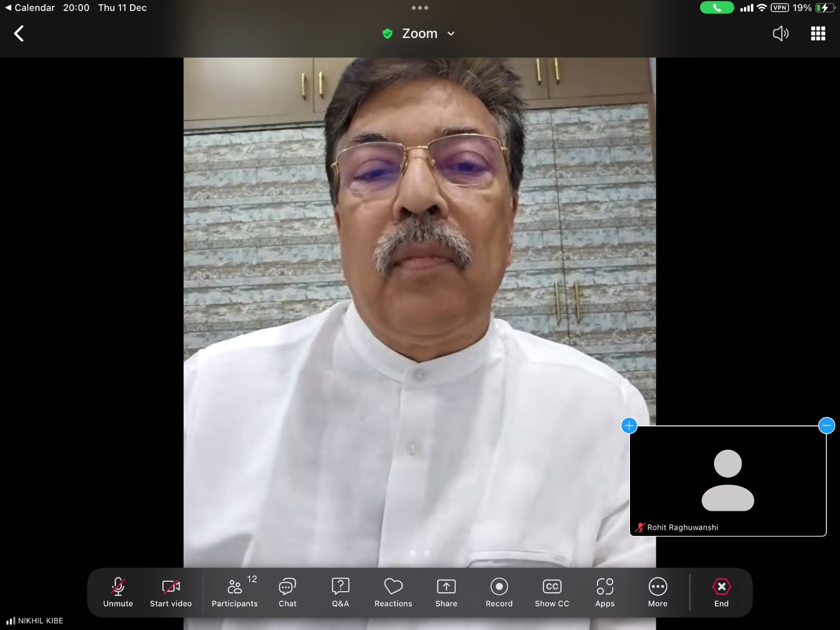The height and width of the screenshot is (630, 840).
Task: Tap the speaker audio output icon
Action: click(781, 34)
